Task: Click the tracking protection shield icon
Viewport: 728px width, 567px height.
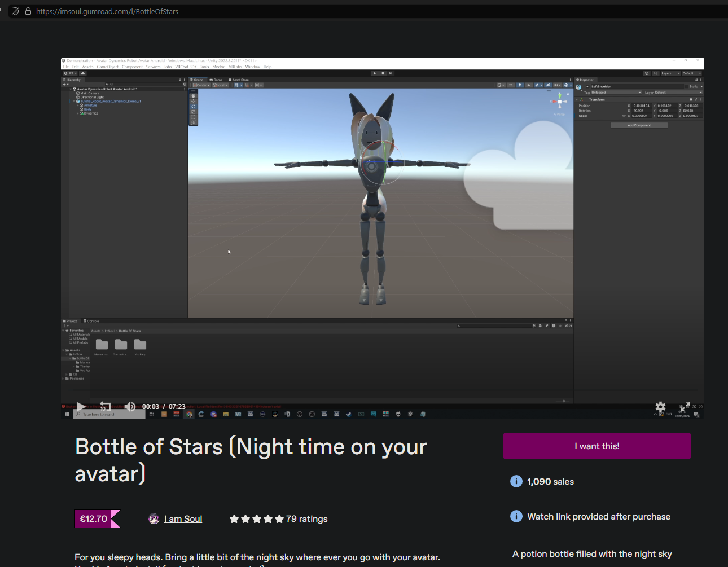Action: [x=15, y=11]
